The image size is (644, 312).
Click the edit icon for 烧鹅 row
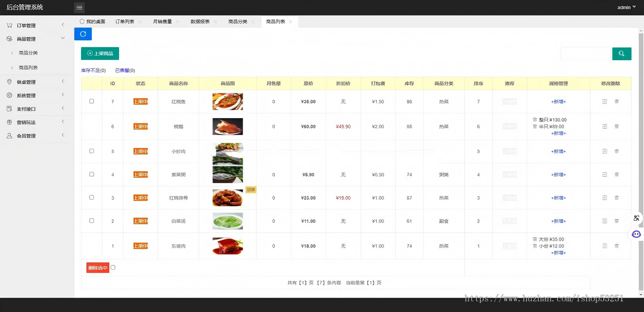[605, 127]
